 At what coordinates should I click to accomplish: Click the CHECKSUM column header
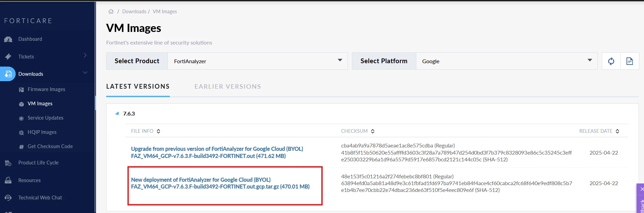pyautogui.click(x=354, y=131)
